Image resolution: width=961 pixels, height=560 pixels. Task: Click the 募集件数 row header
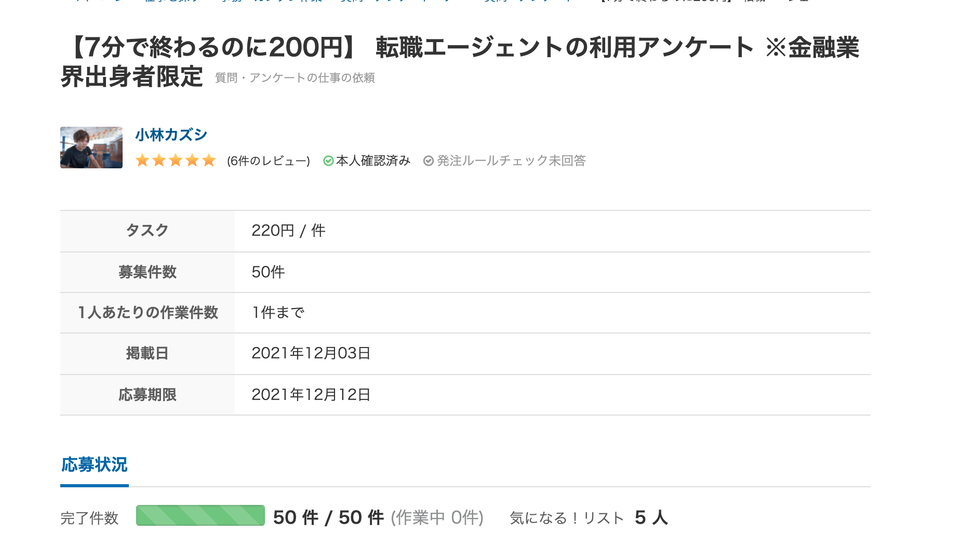pyautogui.click(x=148, y=272)
